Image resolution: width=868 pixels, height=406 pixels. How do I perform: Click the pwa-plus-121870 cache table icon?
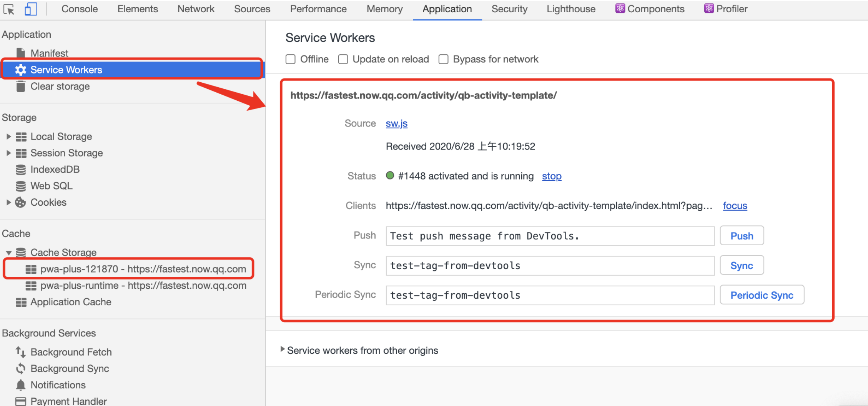[x=31, y=269]
